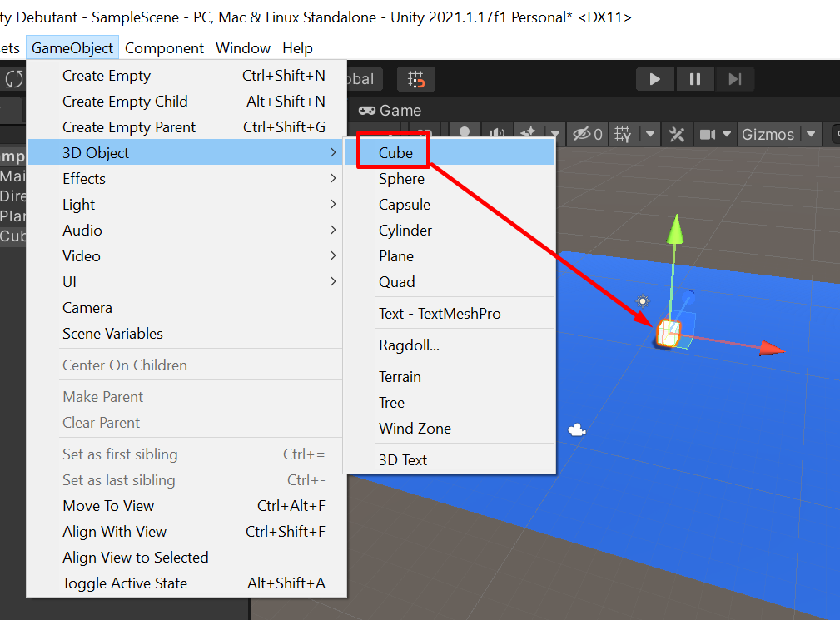840x620 pixels.
Task: Open the 3D Object submenu
Action: tap(185, 152)
